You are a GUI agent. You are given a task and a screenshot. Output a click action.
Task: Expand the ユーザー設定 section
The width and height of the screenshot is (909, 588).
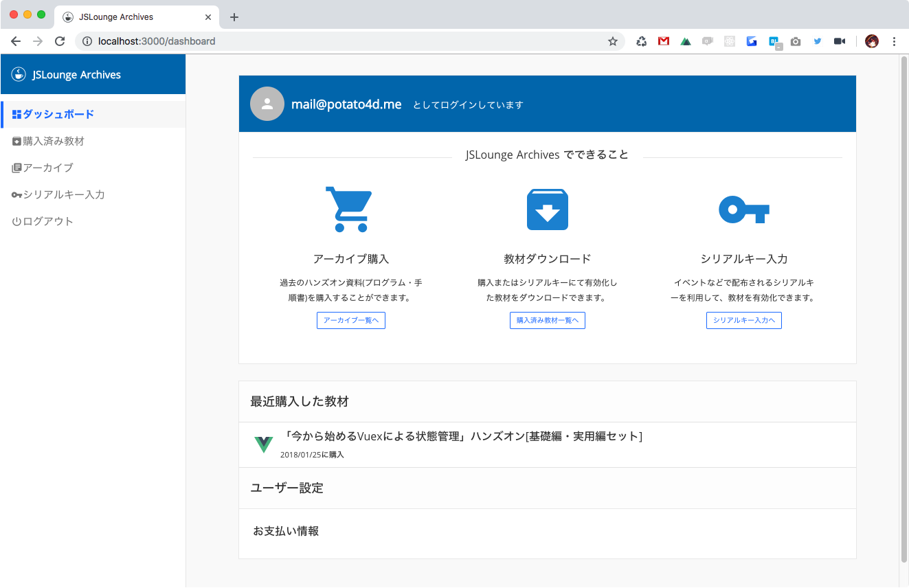(287, 488)
